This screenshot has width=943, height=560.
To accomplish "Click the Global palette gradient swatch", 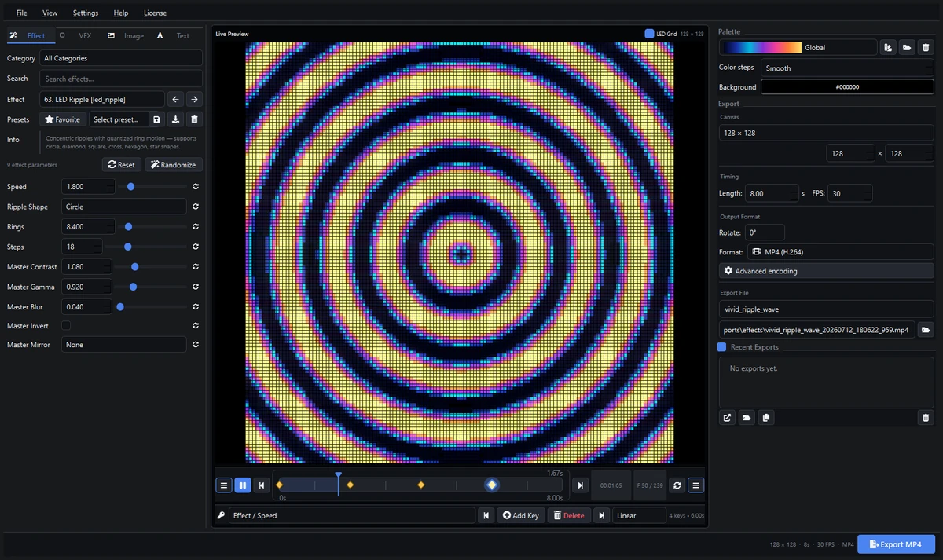I will point(762,47).
